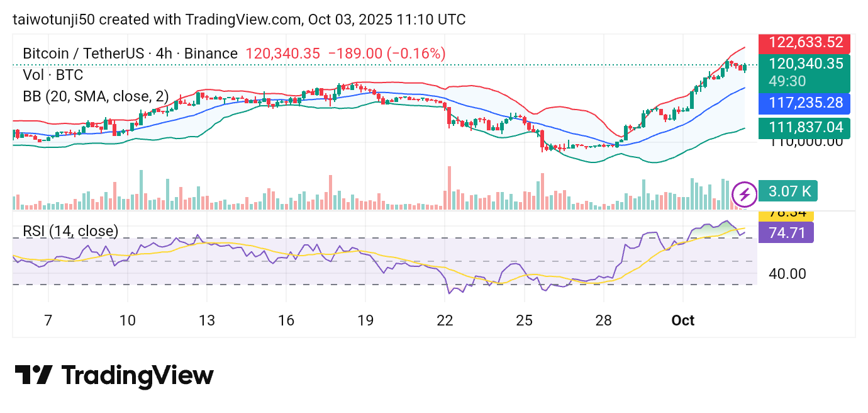Screen dimensions: 868x413
Task: Click the TradingView logo icon
Action: click(x=33, y=375)
